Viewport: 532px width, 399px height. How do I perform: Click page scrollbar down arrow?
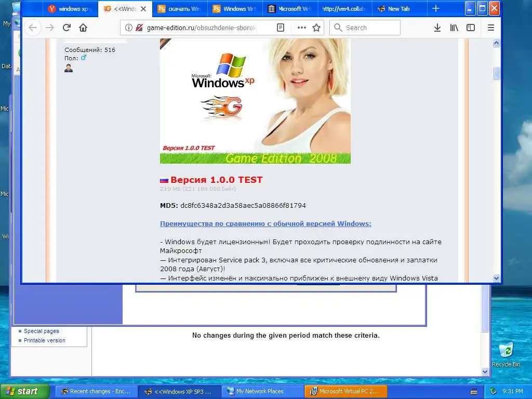pyautogui.click(x=496, y=278)
